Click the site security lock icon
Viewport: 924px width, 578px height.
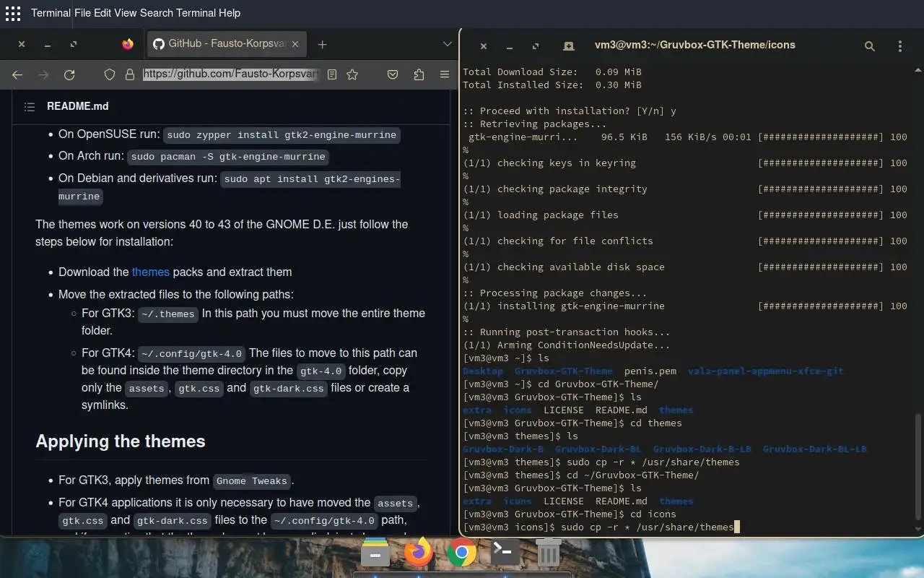[x=130, y=74]
